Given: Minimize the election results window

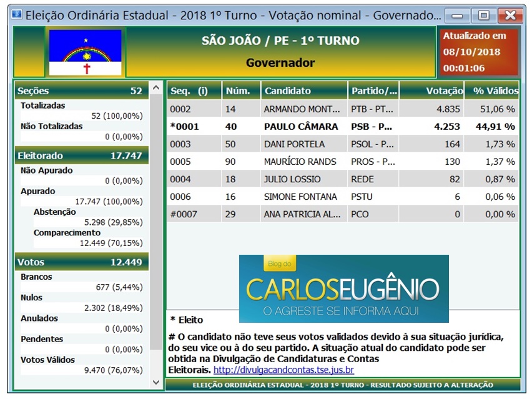Looking at the screenshot, I should [457, 16].
